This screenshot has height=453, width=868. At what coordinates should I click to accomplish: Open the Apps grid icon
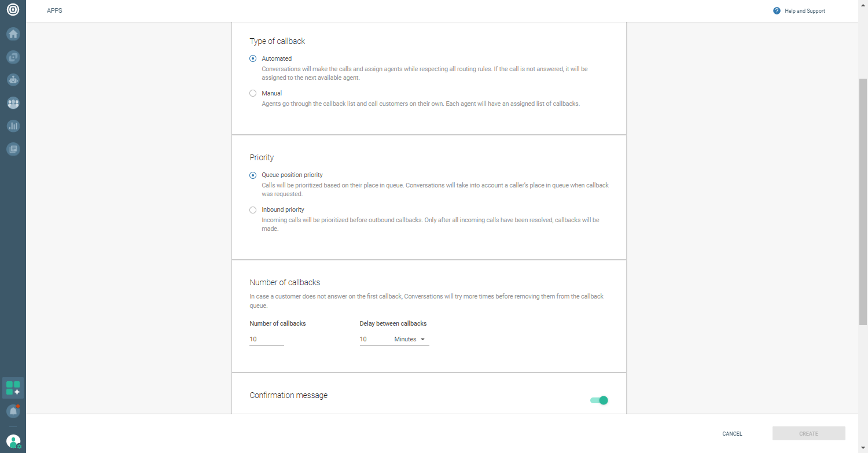13,388
